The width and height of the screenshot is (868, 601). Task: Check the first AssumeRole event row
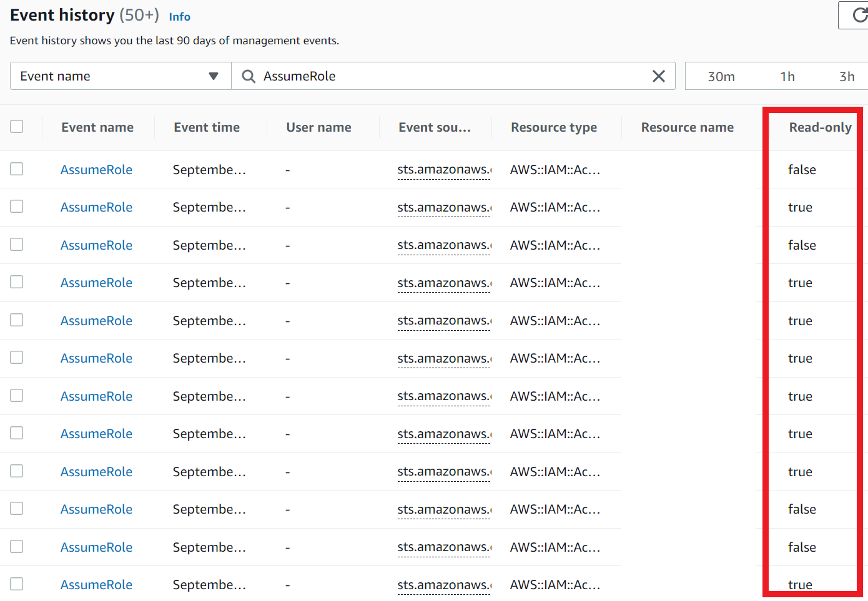coord(16,169)
